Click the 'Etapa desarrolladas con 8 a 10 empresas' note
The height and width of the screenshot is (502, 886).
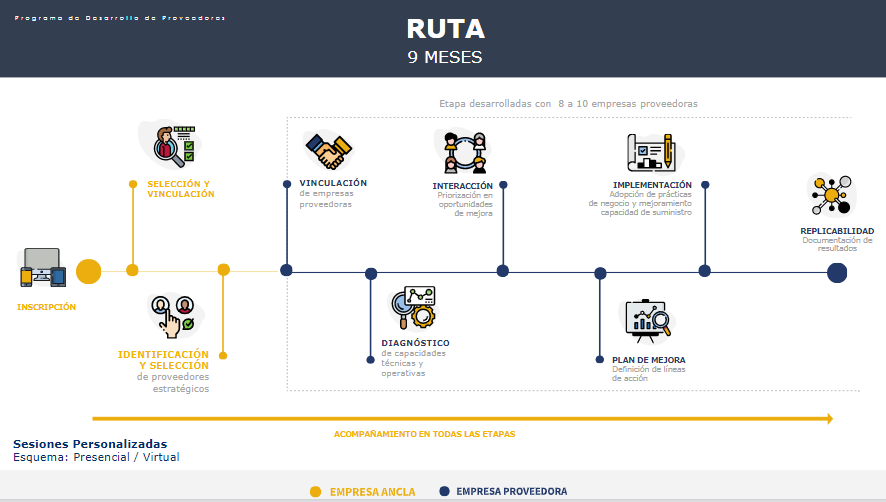568,103
